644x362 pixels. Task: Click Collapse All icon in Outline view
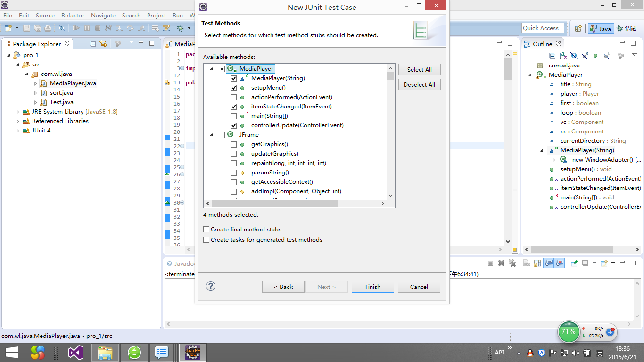[552, 56]
